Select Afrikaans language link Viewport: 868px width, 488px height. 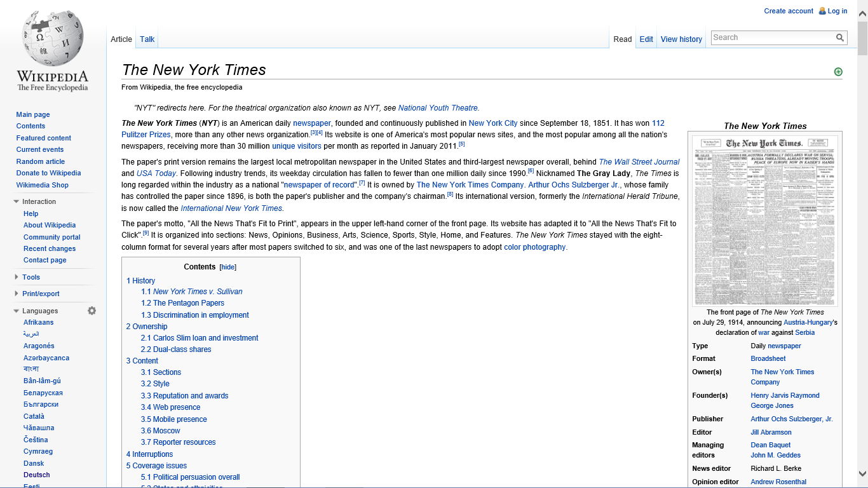pyautogui.click(x=39, y=322)
